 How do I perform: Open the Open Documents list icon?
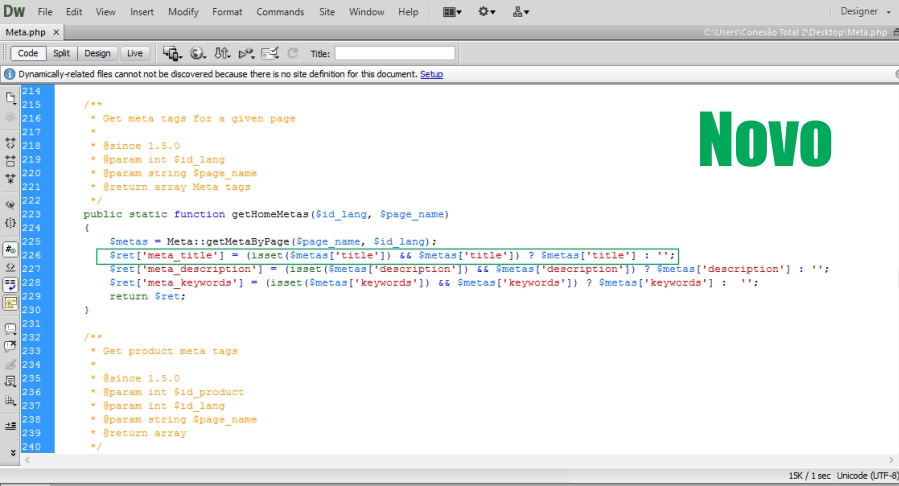coord(10,98)
